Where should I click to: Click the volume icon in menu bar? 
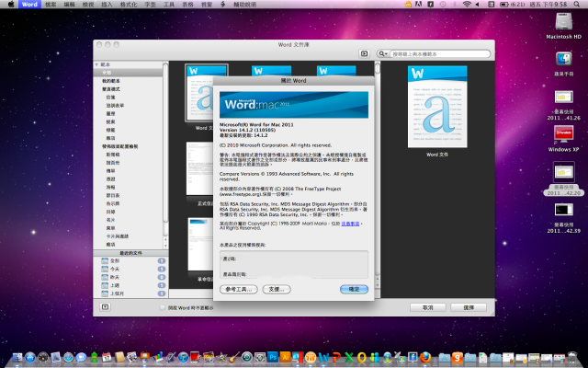pyautogui.click(x=478, y=4)
